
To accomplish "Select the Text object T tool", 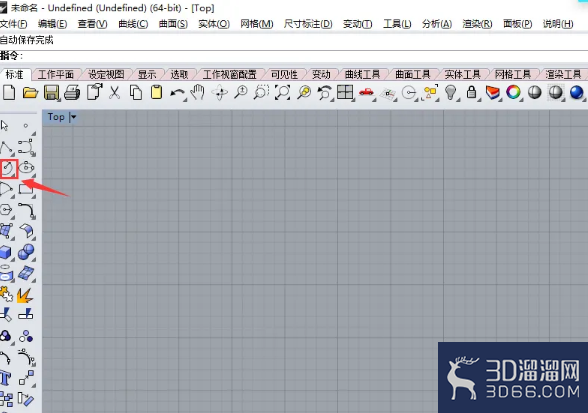I will [x=6, y=378].
